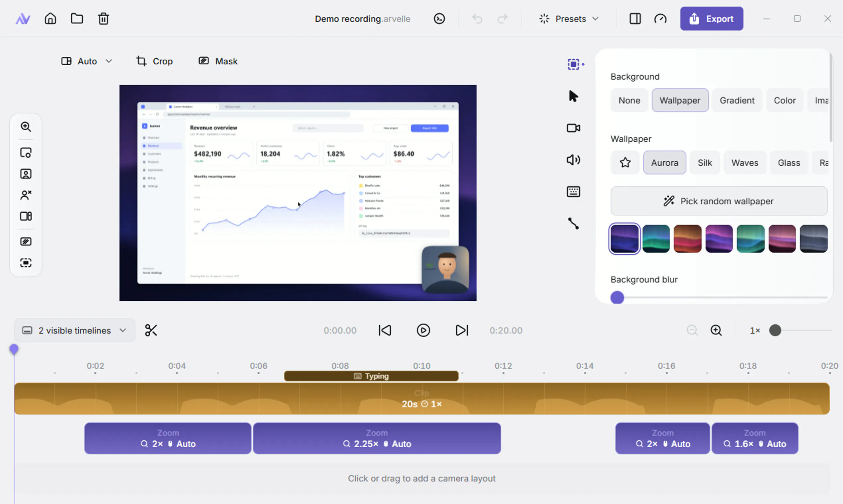
Task: Select the Gradient background option
Action: pyautogui.click(x=737, y=100)
